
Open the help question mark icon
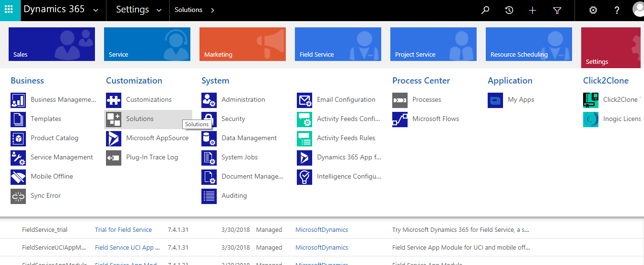tap(617, 10)
